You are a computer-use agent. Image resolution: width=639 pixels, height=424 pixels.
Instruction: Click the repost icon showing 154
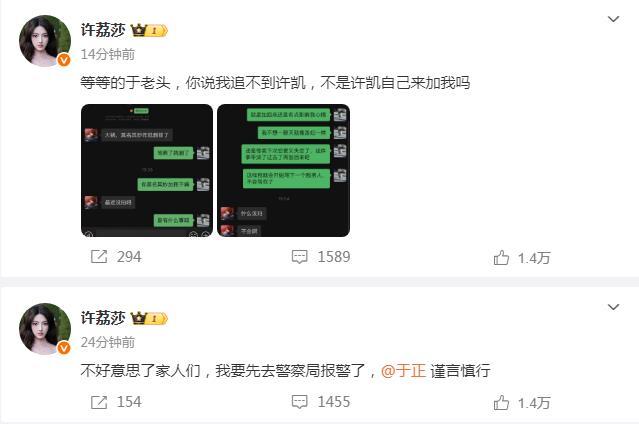click(x=99, y=402)
